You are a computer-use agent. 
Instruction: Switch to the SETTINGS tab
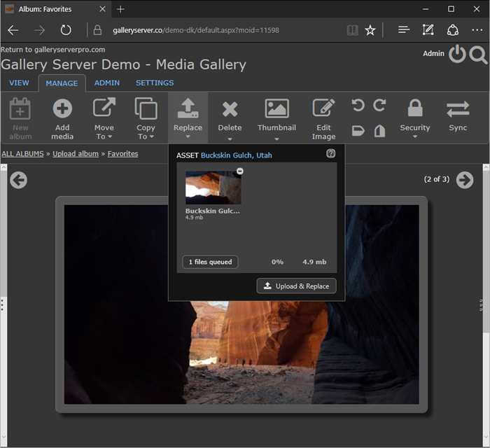[155, 83]
